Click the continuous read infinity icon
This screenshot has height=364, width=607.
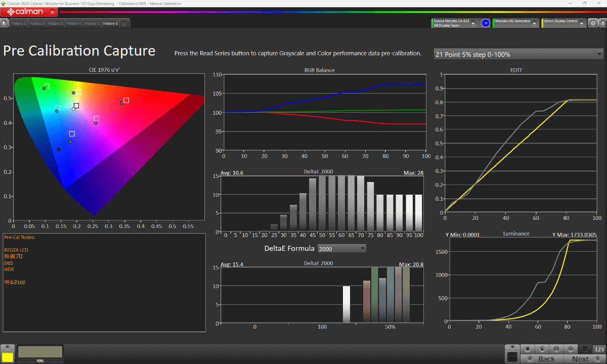[x=571, y=349]
